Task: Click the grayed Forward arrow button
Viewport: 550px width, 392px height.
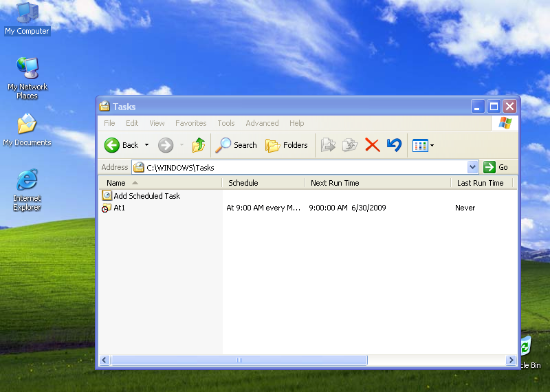Action: coord(166,145)
